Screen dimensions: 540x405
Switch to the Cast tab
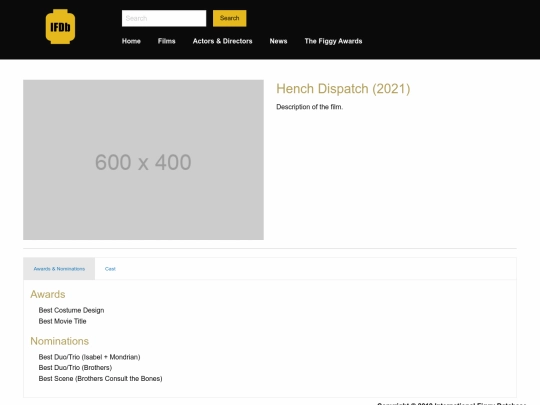[110, 269]
